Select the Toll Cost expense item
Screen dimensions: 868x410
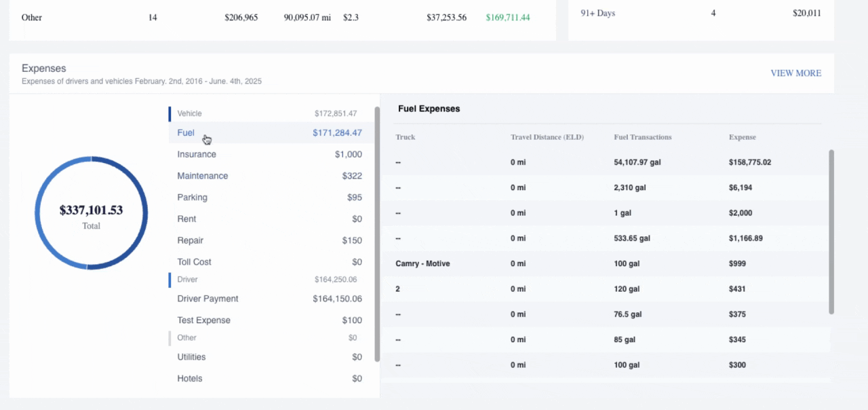(195, 262)
